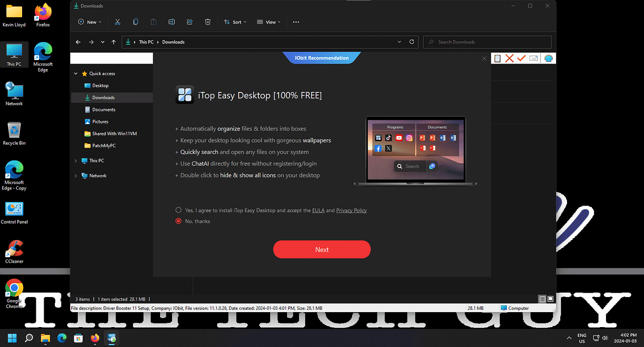The height and width of the screenshot is (347, 644).
Task: Click the Paste icon in Explorer command bar
Action: (x=153, y=22)
